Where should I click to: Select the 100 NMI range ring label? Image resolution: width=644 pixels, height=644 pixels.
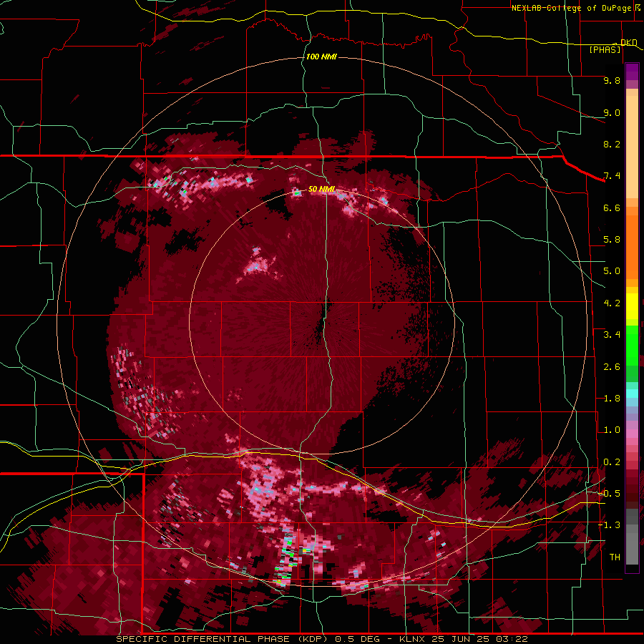click(x=321, y=57)
